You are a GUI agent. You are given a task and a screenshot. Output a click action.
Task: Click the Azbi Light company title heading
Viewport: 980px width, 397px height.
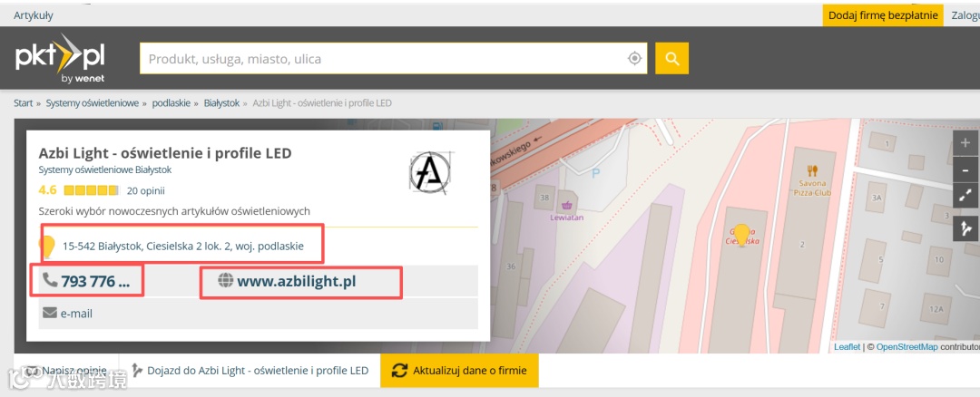click(x=165, y=153)
